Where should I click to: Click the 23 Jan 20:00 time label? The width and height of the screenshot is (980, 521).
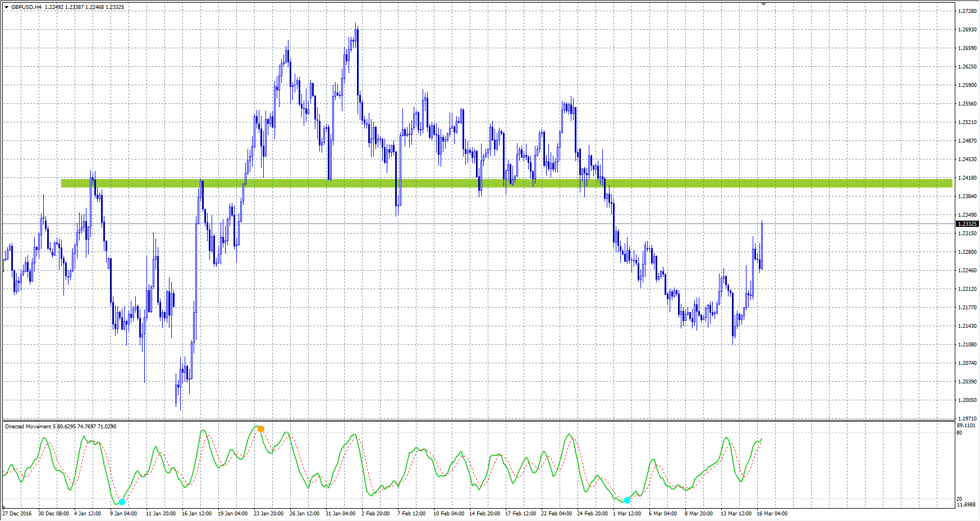pyautogui.click(x=268, y=514)
